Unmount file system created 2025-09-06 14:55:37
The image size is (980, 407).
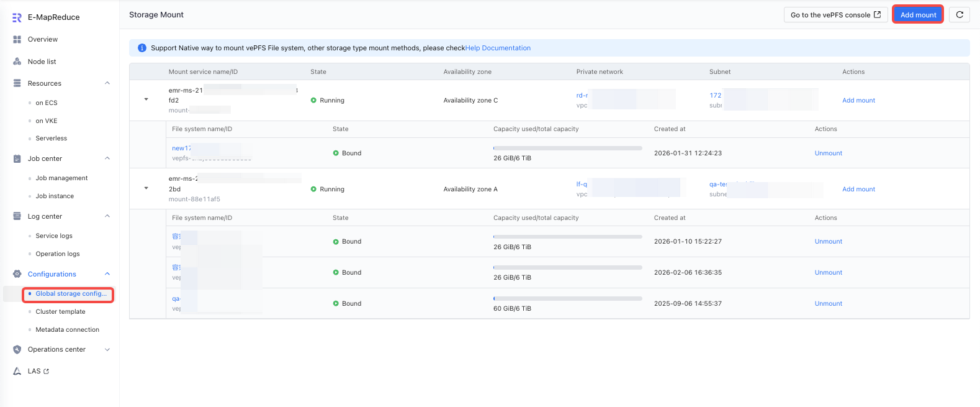point(829,303)
